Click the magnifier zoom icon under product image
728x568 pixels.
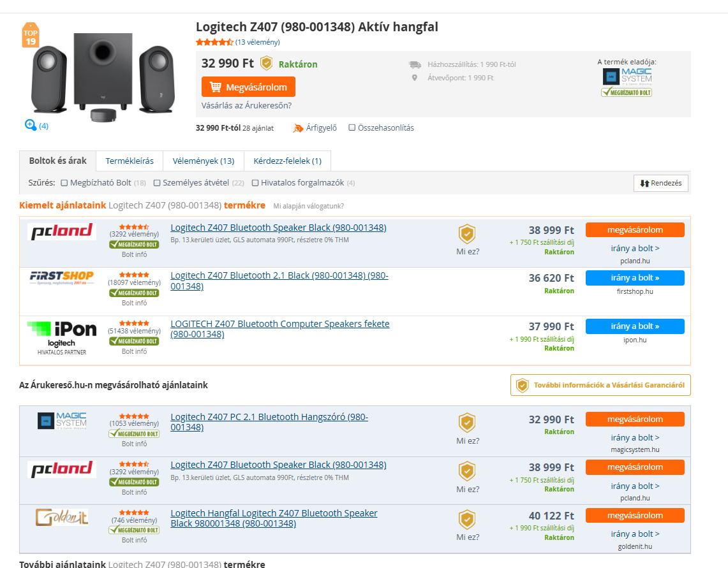click(31, 125)
